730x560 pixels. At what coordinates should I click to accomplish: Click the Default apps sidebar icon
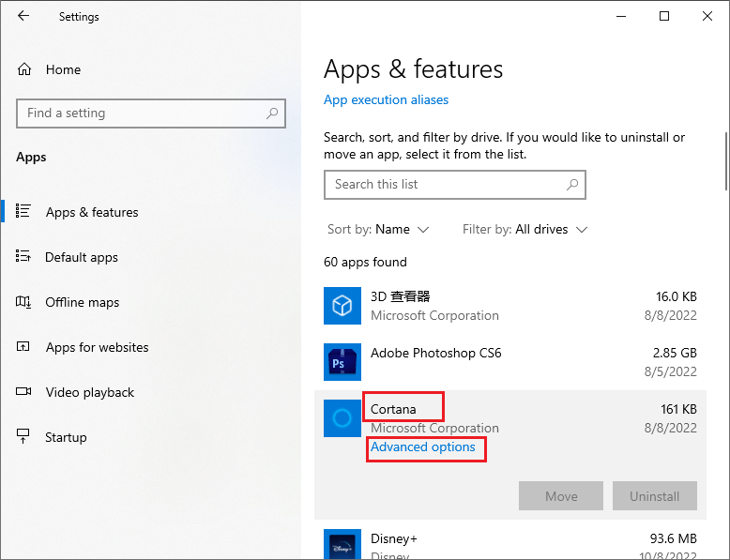[x=23, y=256]
